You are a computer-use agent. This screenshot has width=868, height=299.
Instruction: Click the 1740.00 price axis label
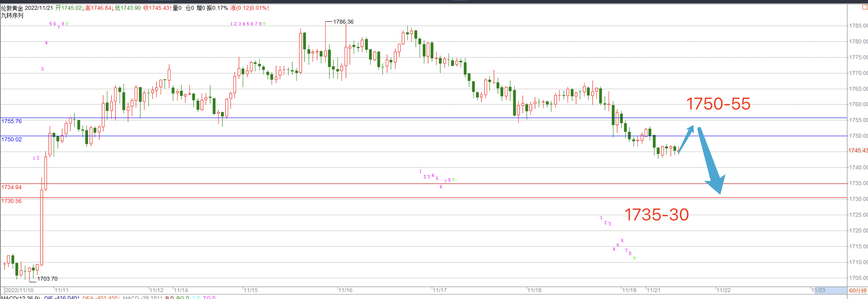pos(858,167)
